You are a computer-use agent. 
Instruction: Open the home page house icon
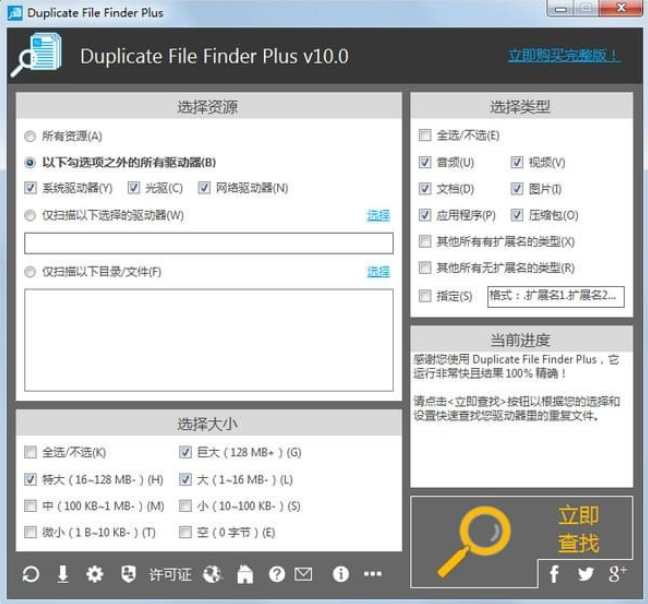pos(245,574)
